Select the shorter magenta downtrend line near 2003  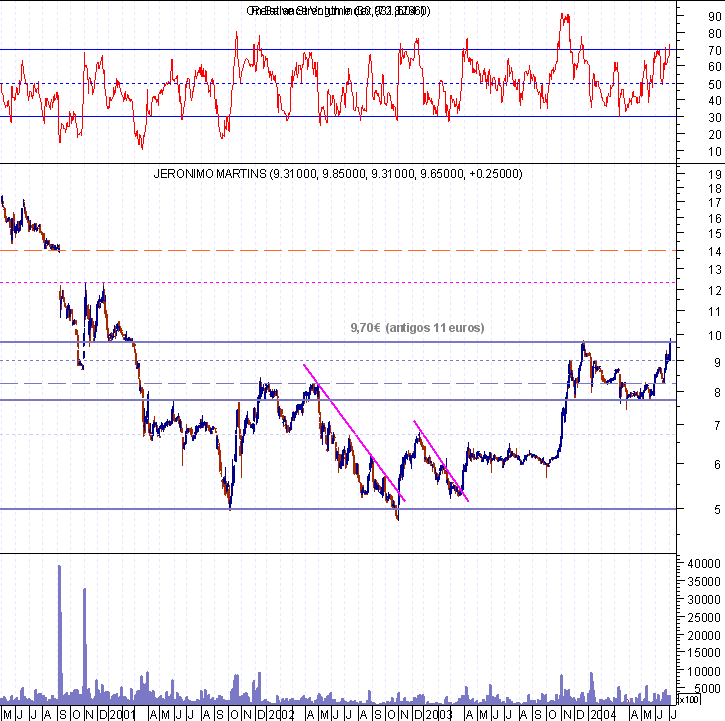pos(441,461)
